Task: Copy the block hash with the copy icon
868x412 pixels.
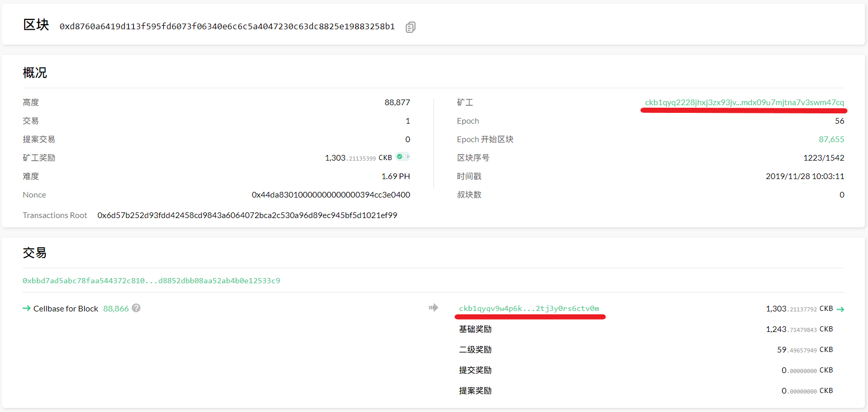Action: pyautogui.click(x=410, y=27)
